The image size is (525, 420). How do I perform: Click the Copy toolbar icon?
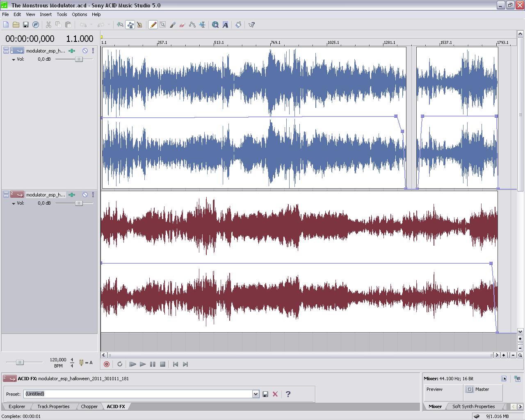[x=58, y=25]
